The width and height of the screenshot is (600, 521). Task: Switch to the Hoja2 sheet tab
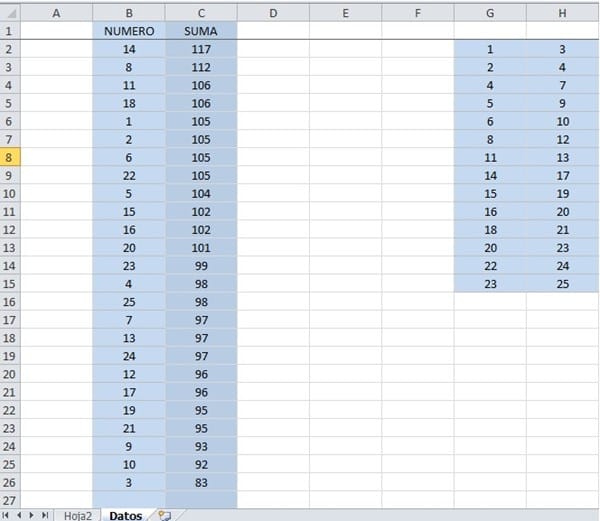tap(78, 516)
